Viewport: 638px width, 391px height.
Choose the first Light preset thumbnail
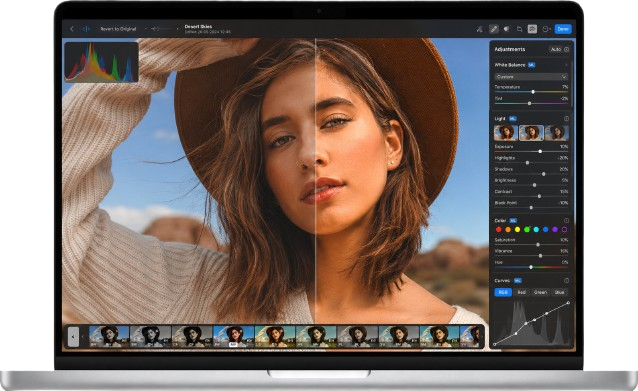[506, 133]
